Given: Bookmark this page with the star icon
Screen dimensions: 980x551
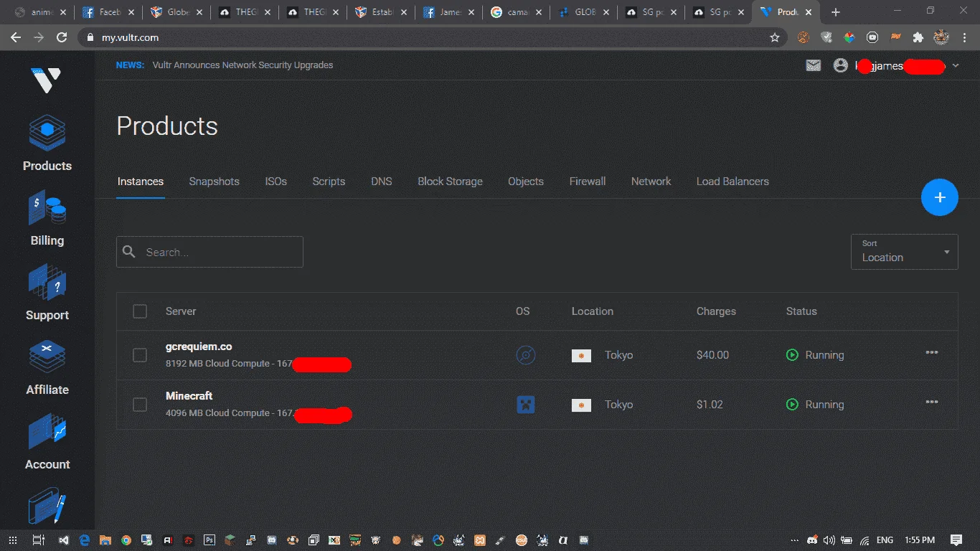Looking at the screenshot, I should (775, 37).
